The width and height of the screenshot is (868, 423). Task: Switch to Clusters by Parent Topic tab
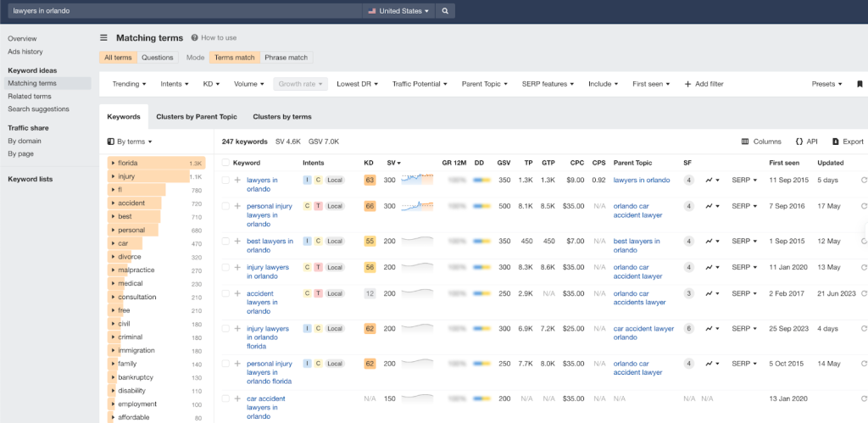coord(197,116)
